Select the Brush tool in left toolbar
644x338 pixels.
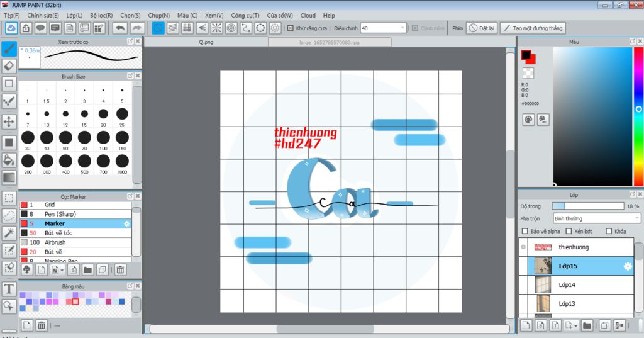coord(9,48)
